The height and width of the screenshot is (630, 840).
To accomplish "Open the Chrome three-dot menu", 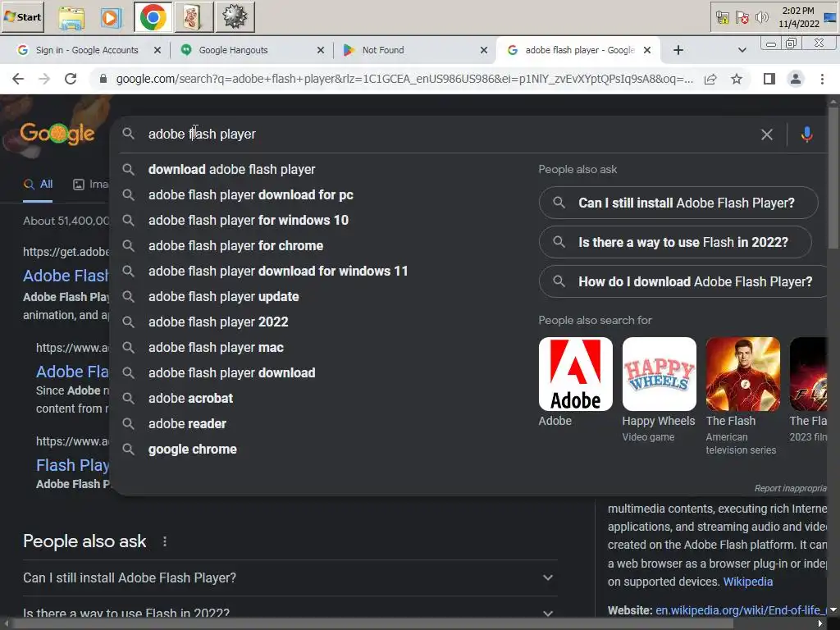I will [822, 80].
